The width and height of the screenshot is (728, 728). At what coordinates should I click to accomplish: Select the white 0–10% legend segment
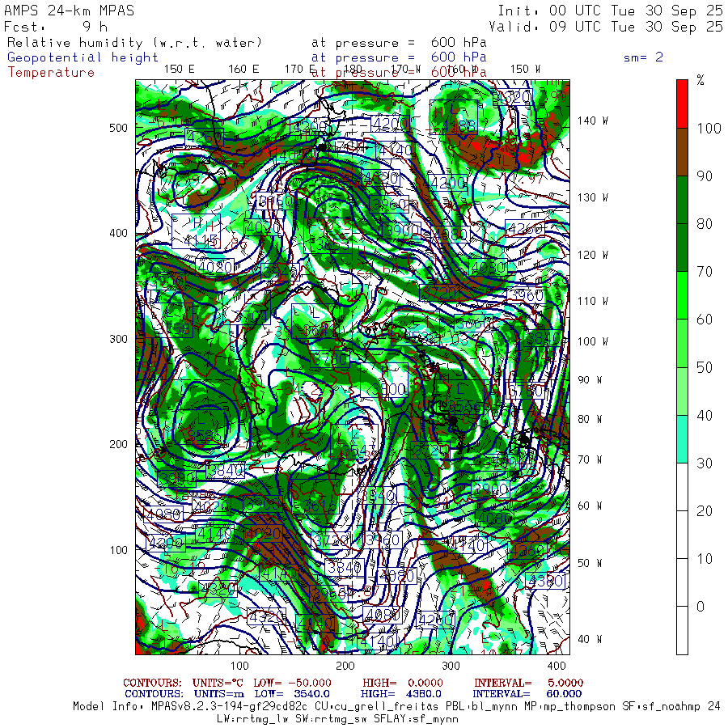[682, 582]
